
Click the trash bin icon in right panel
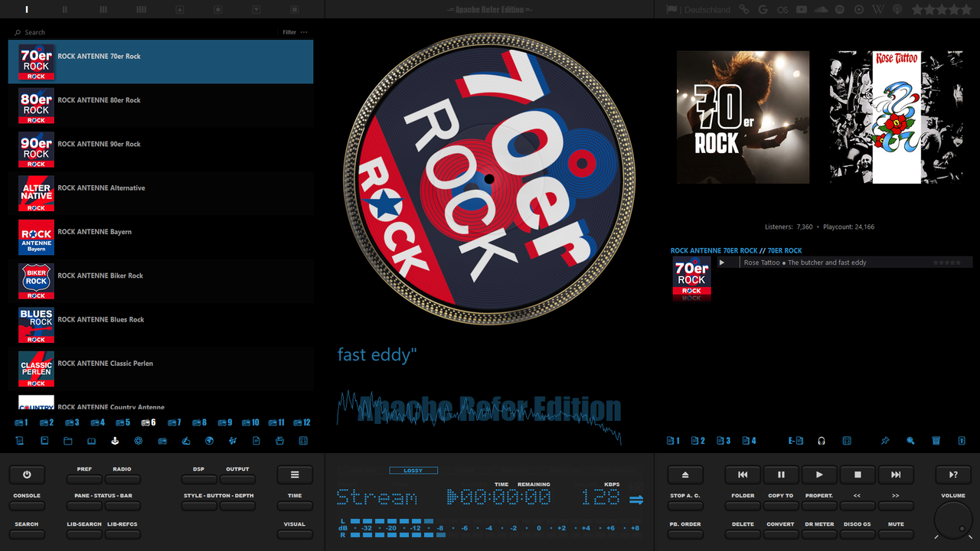pos(936,441)
